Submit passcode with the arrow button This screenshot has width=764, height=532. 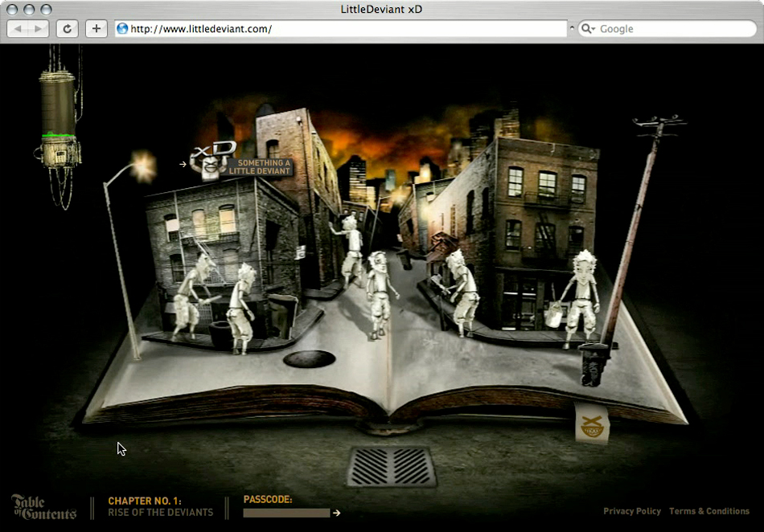coord(337,513)
